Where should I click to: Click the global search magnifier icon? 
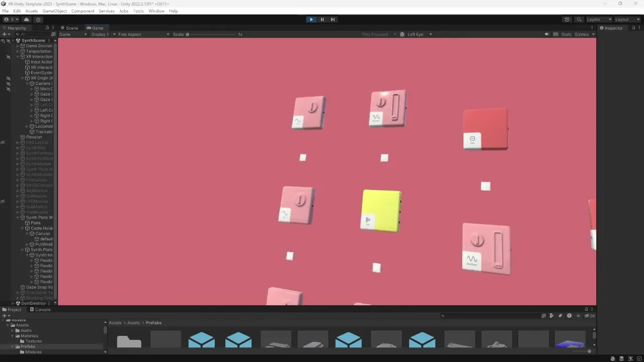coord(580,20)
